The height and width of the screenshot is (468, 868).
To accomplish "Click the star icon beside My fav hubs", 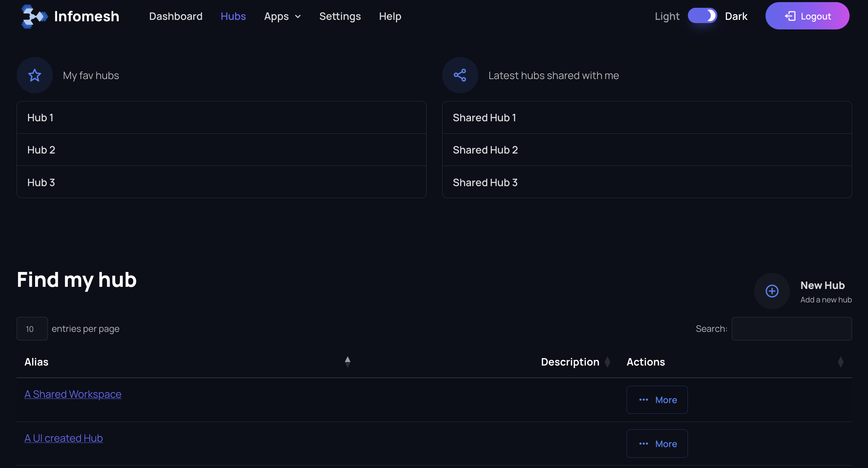I will [35, 75].
